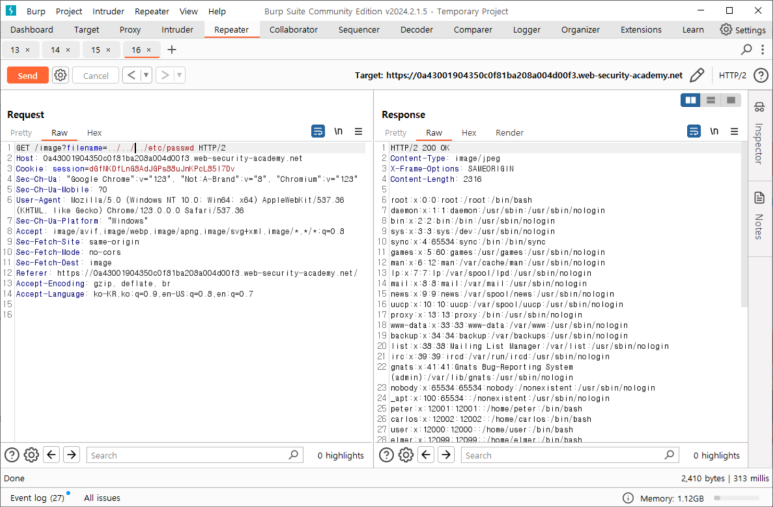Click the Response search input field
Viewport: 773px width, 507px height.
click(570, 455)
